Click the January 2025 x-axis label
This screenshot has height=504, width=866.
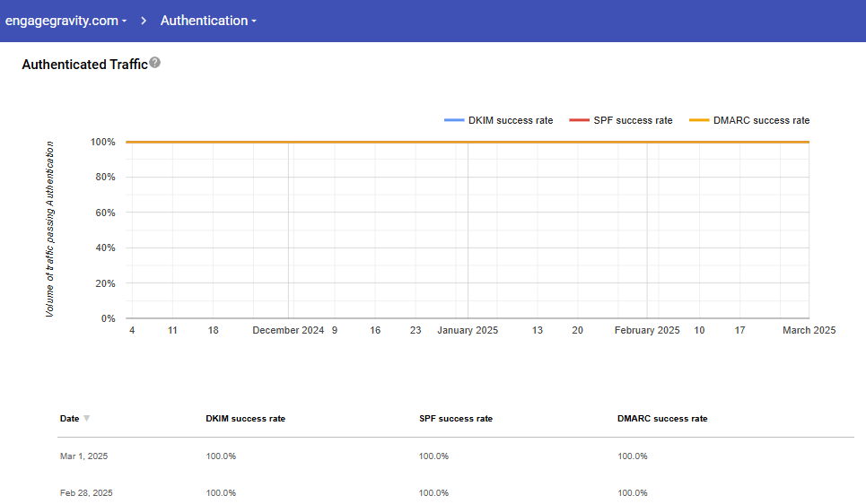point(468,330)
